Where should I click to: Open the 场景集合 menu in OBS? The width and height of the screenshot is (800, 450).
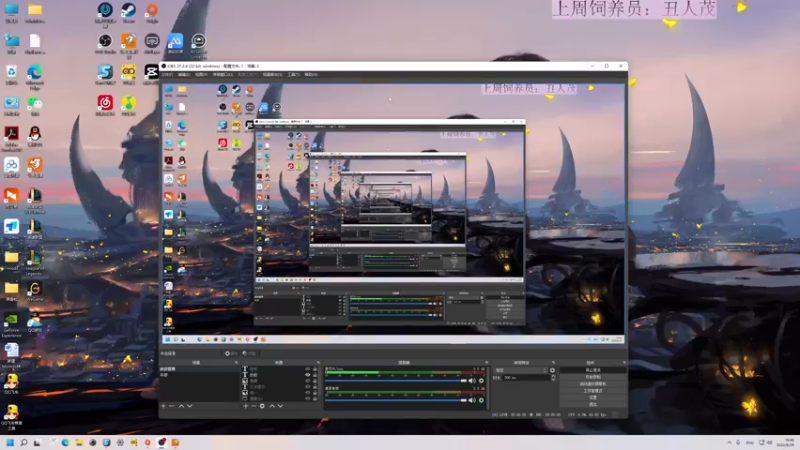[272, 74]
